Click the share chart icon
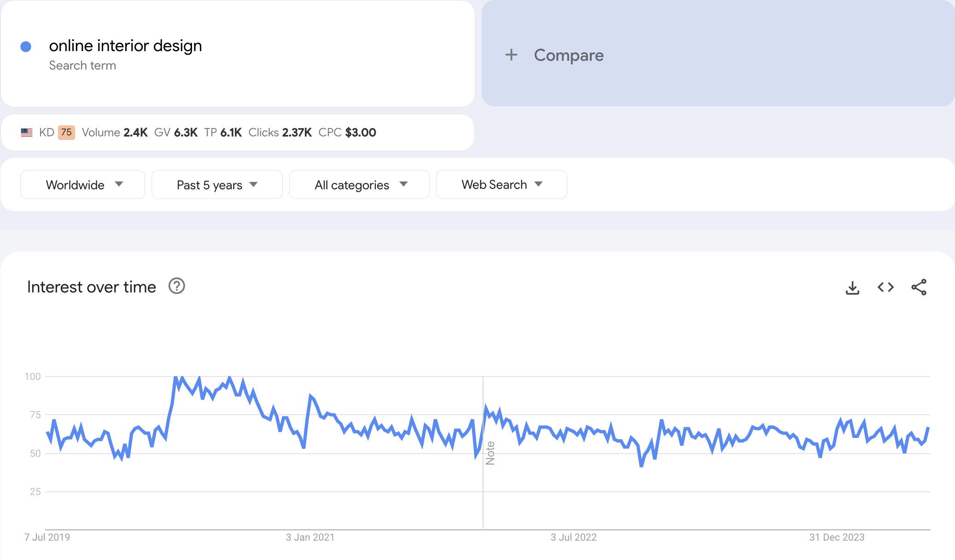Screen dimensions: 955x560 click(x=919, y=287)
